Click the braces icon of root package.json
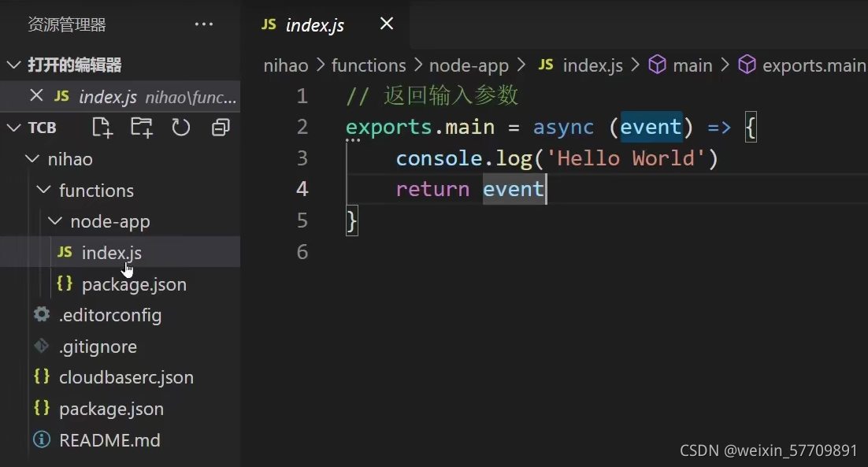 tap(42, 409)
